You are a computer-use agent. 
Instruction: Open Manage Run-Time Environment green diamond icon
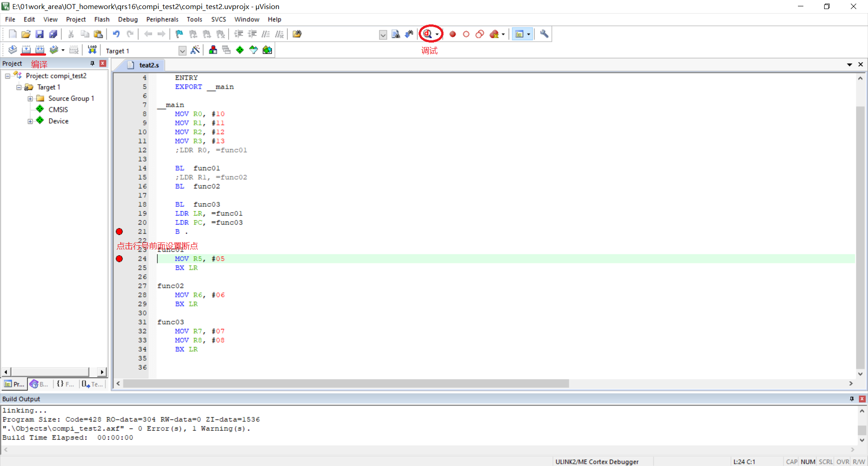point(240,50)
